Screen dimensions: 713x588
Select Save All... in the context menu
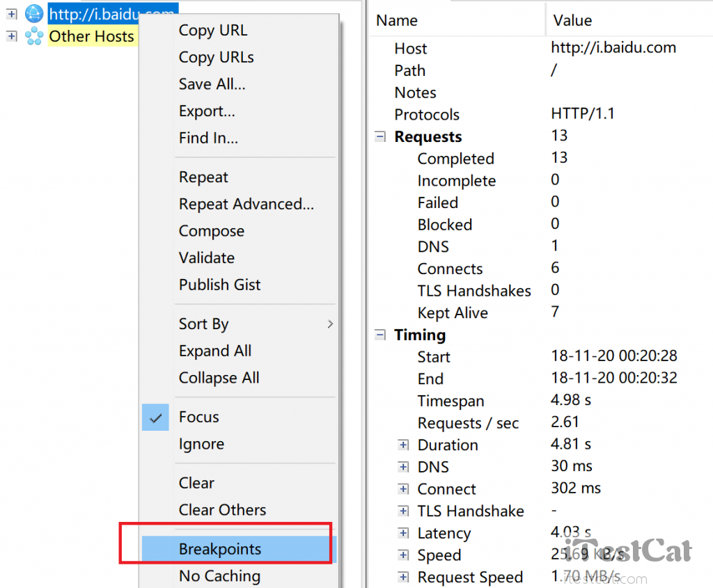[240, 84]
